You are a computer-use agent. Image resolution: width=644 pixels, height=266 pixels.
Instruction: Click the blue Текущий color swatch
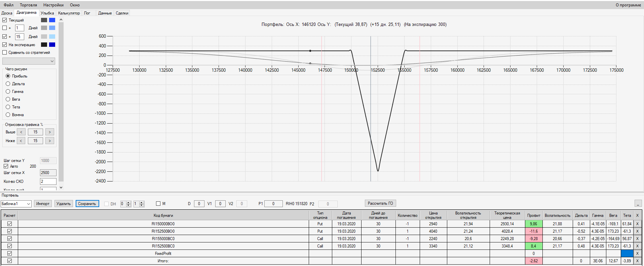point(52,20)
